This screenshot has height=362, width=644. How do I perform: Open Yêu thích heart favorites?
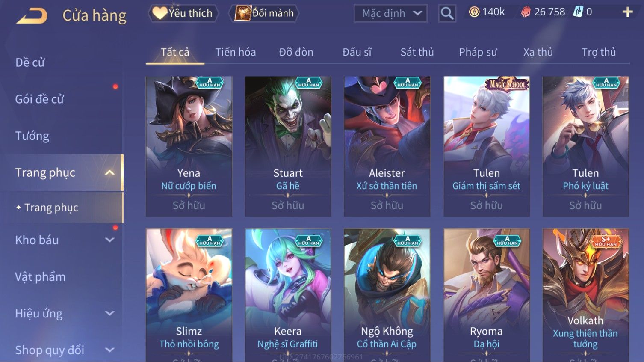pos(183,13)
